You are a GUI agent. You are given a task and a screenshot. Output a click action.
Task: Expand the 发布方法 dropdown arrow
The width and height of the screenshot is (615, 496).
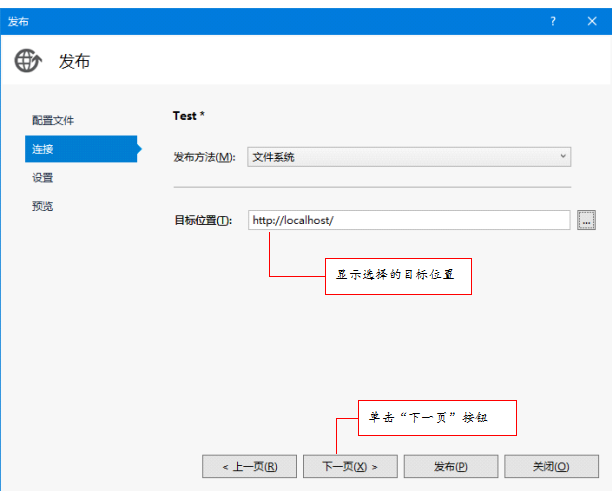coord(563,157)
